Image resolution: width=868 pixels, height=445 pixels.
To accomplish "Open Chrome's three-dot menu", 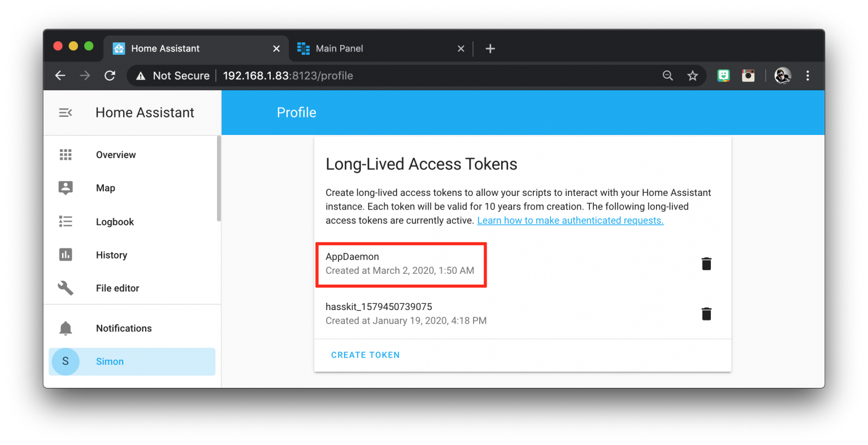I will (808, 76).
